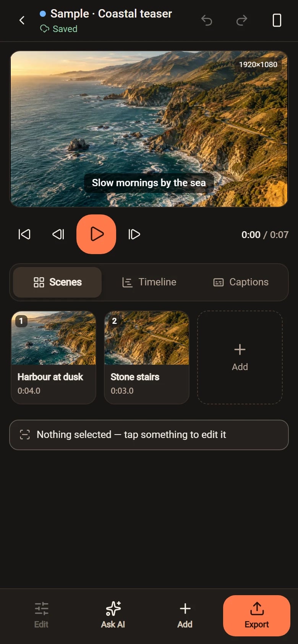Play the video preview

pos(96,234)
